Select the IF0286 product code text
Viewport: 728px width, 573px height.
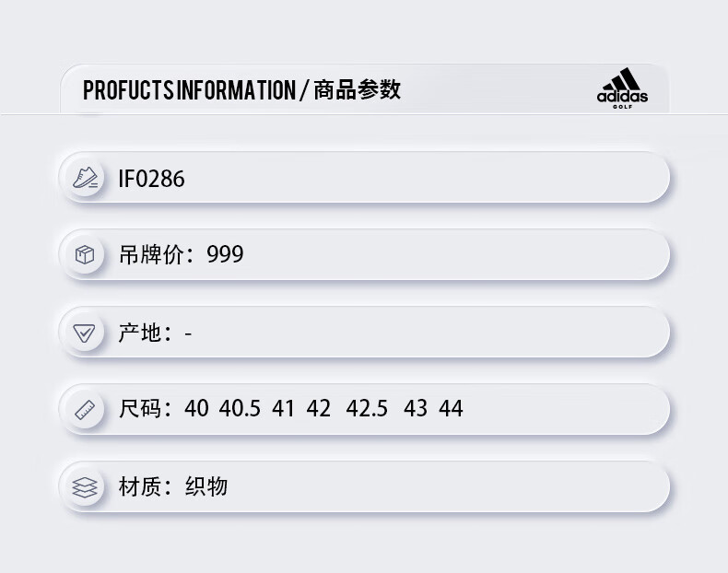click(151, 179)
